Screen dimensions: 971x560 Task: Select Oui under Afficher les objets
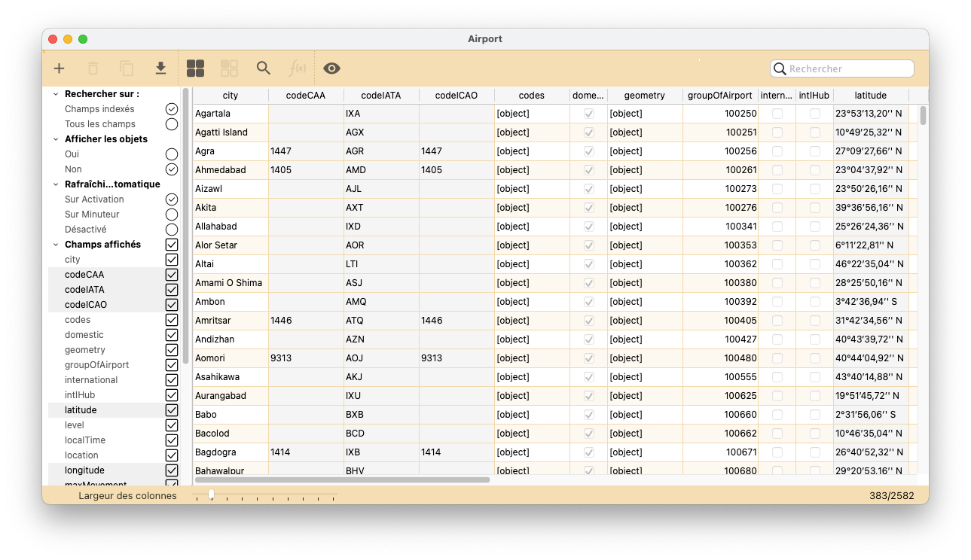click(x=172, y=154)
